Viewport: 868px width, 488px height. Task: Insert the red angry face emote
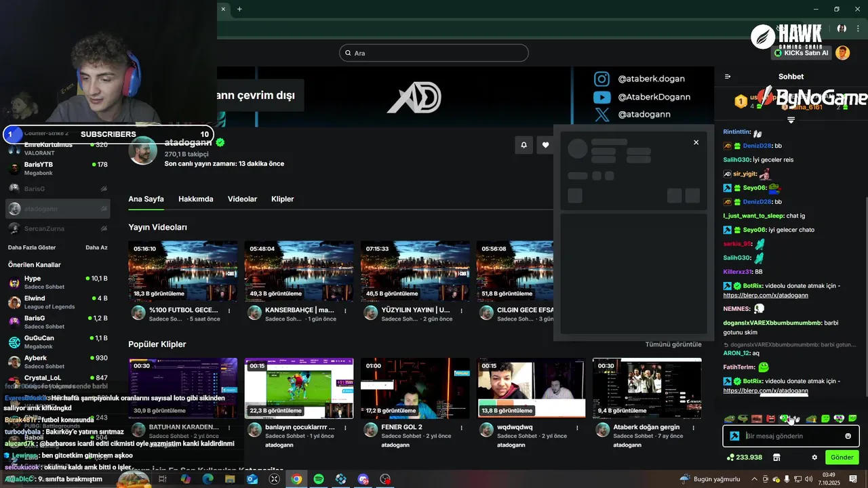770,419
